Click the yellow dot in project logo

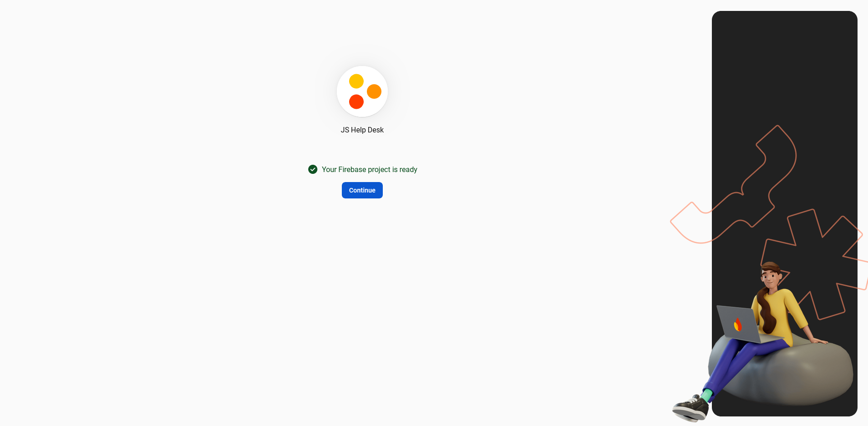point(356,81)
